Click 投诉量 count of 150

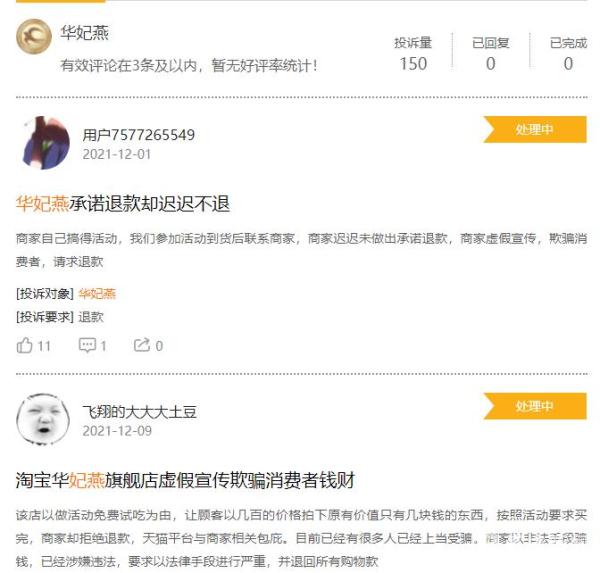tap(413, 64)
